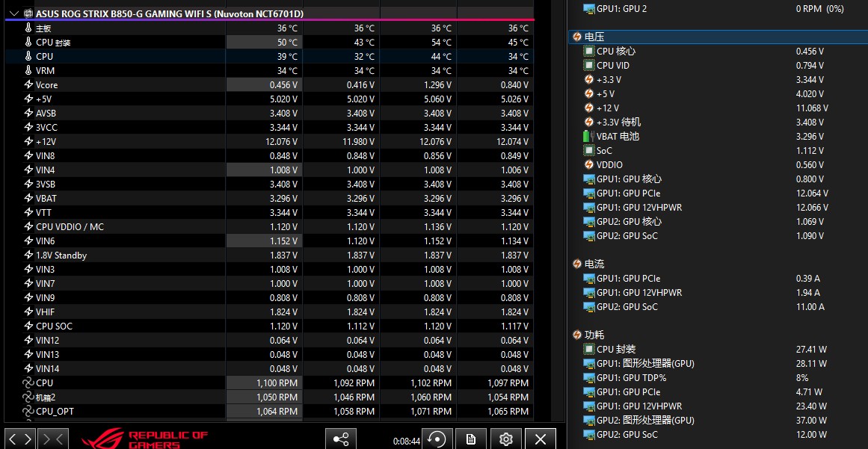Select the Vcore row label
This screenshot has width=868, height=449.
click(x=47, y=85)
